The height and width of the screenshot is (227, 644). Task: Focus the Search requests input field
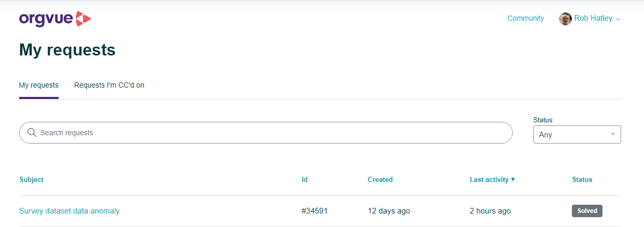266,133
